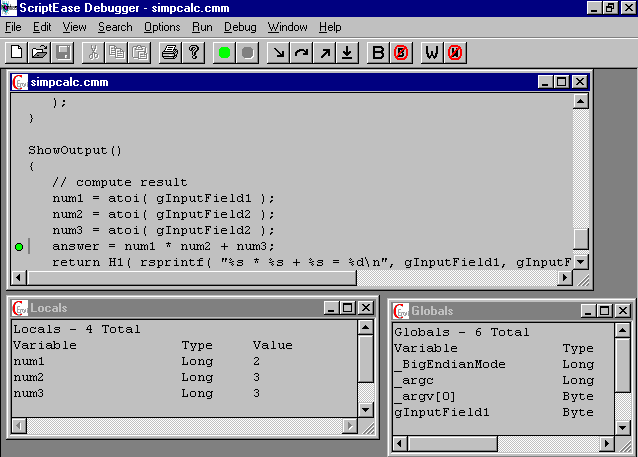Click code editor scroll up arrow
This screenshot has height=457, width=638.
[581, 101]
